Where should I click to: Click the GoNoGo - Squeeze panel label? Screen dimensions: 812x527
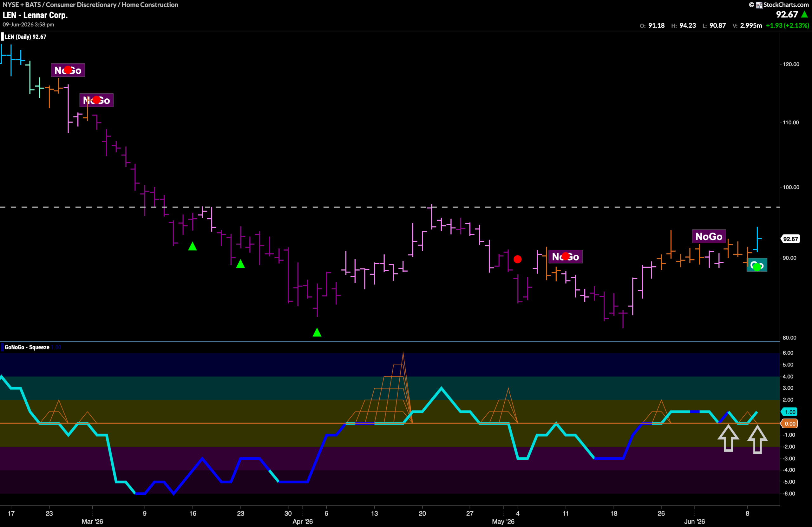27,347
